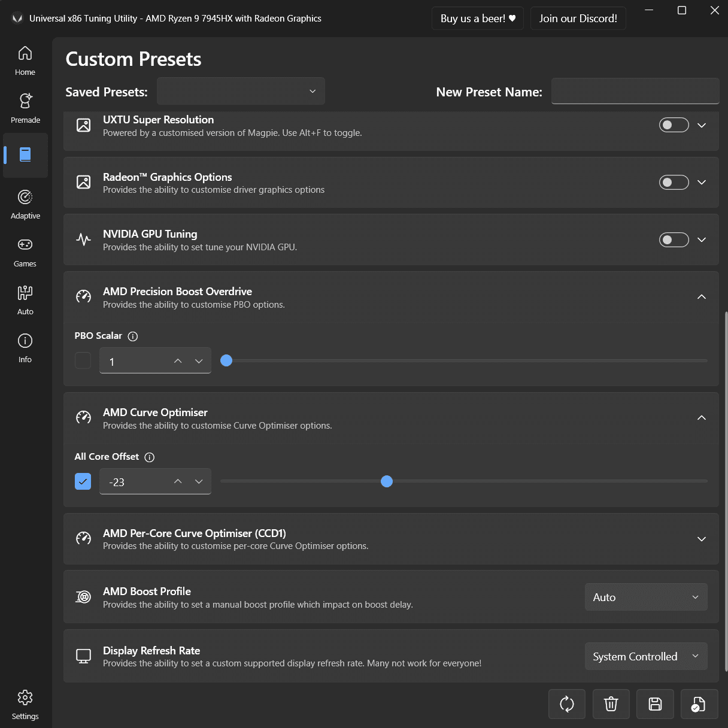Click the PBO Scalar info icon
This screenshot has height=728, width=728.
(x=133, y=336)
